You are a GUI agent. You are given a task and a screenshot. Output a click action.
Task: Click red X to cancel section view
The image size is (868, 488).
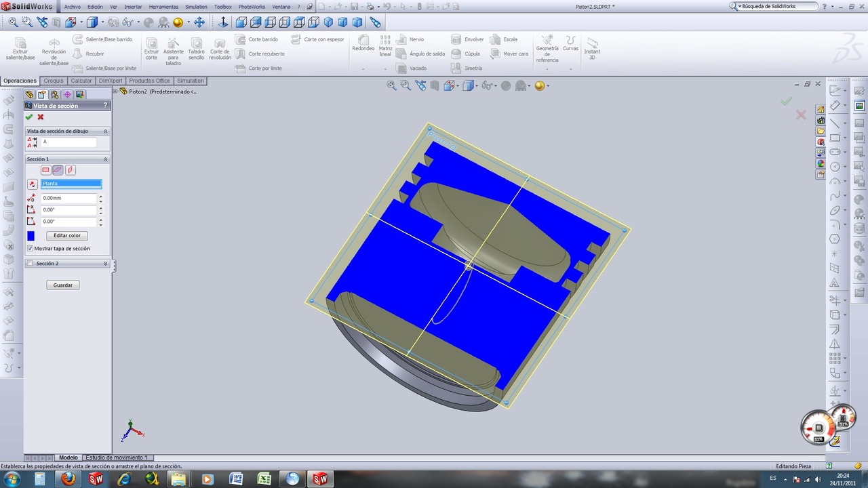tap(41, 117)
